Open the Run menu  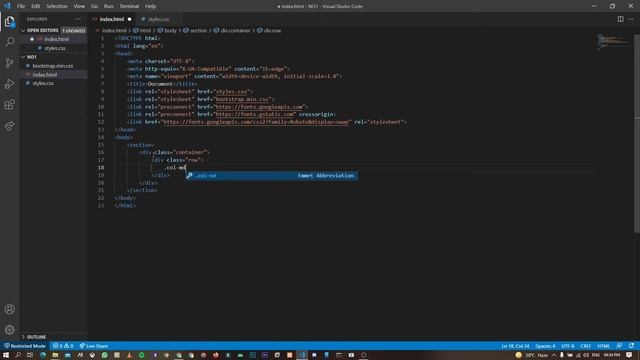109,6
